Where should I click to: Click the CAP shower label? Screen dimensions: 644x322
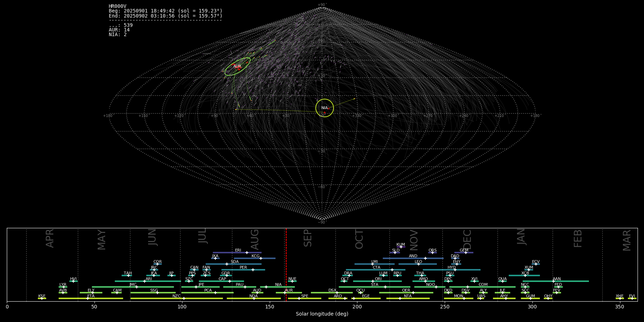pyautogui.click(x=222, y=279)
